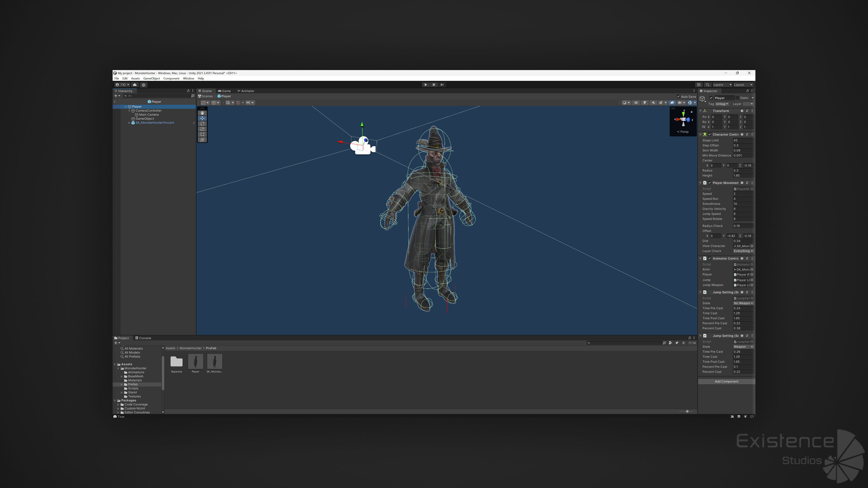Image resolution: width=868 pixels, height=488 pixels.
Task: Mute scene audio using the speaker icon
Action: (x=653, y=103)
